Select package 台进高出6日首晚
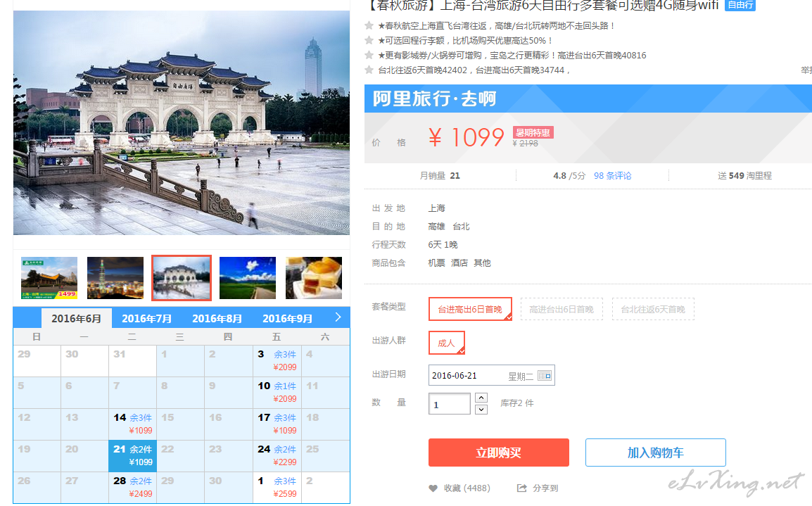Viewport: 812px width, 506px height. click(x=470, y=309)
